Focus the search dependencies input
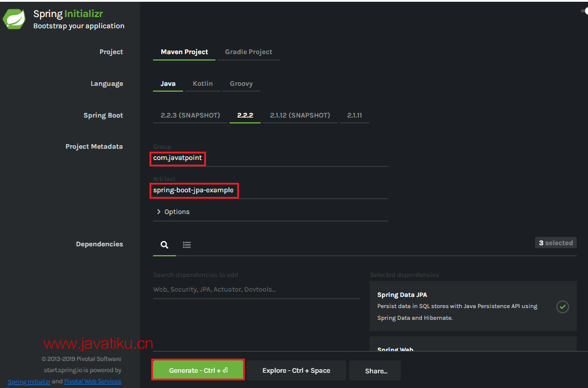Viewport: 588px width, 388px height. pos(257,289)
